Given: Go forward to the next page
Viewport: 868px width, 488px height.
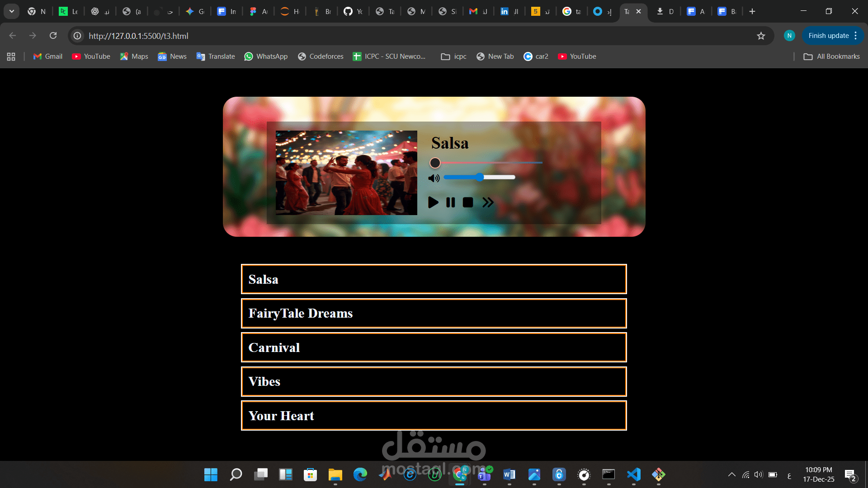Looking at the screenshot, I should click(33, 36).
